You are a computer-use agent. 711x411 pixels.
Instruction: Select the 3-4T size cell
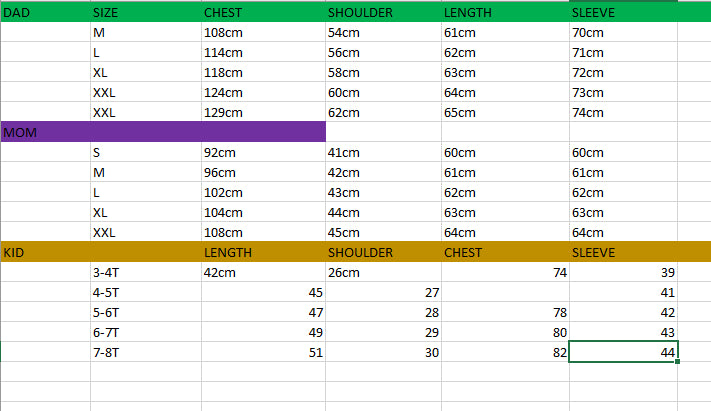coord(145,272)
